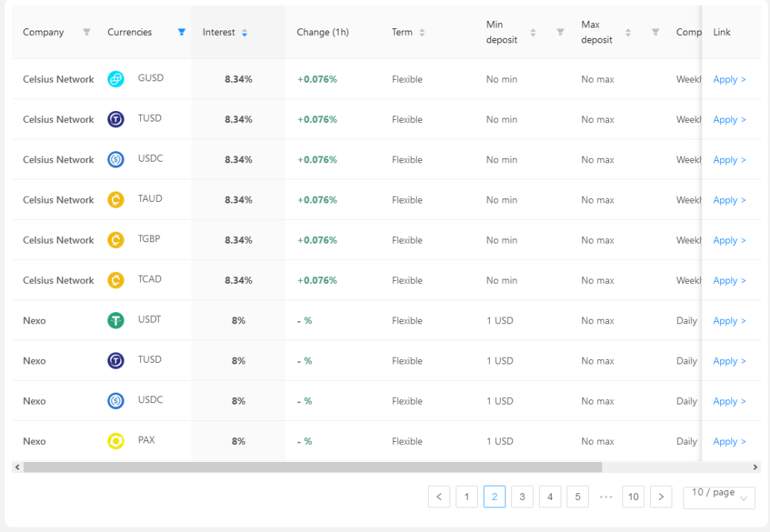The height and width of the screenshot is (532, 770).
Task: Open the active Currencies filter icon
Action: pyautogui.click(x=182, y=32)
